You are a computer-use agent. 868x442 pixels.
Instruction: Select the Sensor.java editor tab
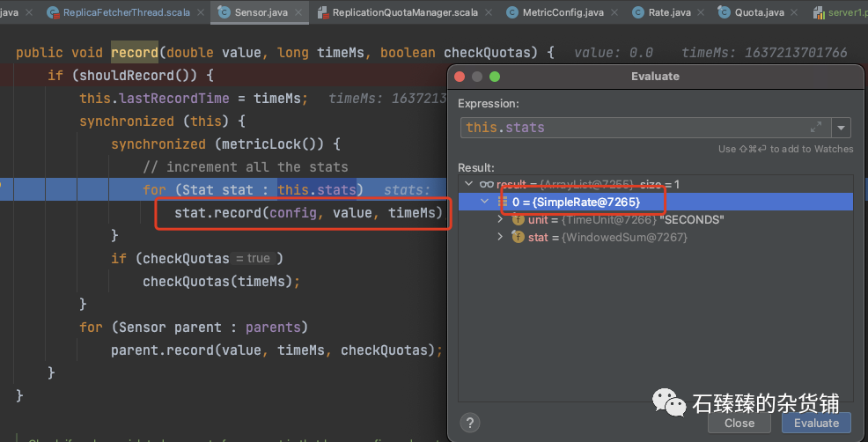261,12
